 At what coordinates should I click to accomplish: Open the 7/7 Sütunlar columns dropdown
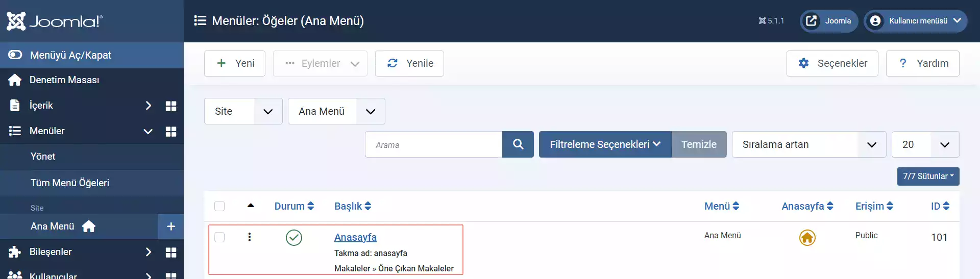coord(928,176)
